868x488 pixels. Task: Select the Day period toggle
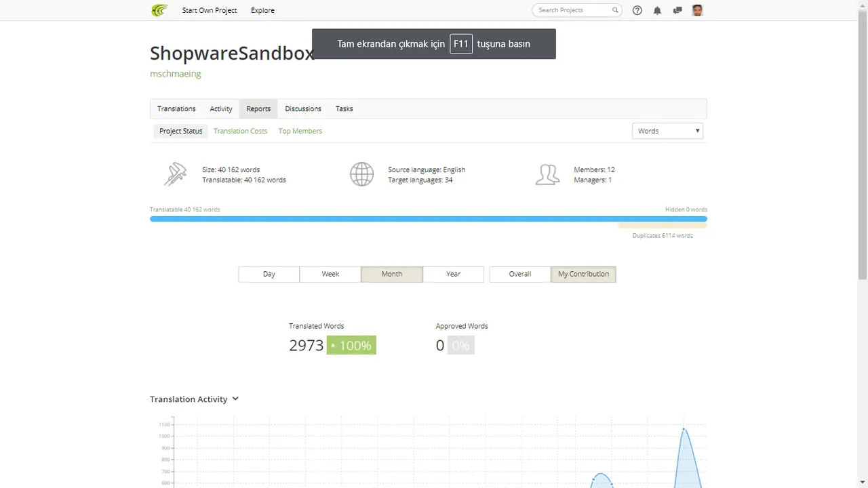pos(269,274)
